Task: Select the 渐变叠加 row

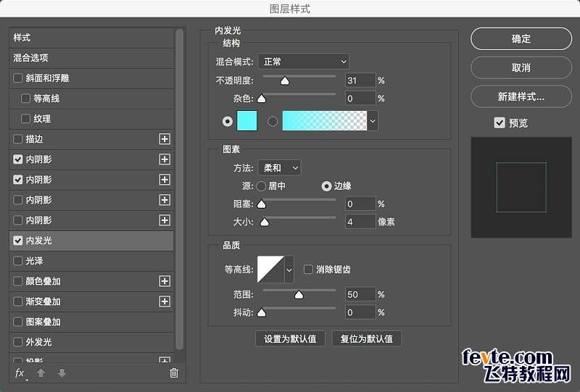Action: point(91,301)
